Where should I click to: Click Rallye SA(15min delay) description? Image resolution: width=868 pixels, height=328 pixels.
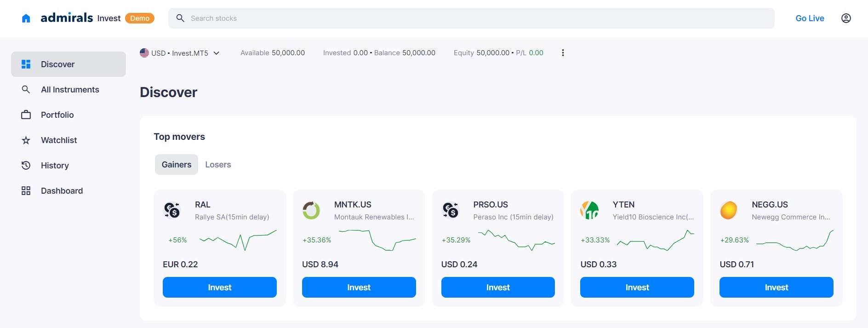[x=232, y=217]
